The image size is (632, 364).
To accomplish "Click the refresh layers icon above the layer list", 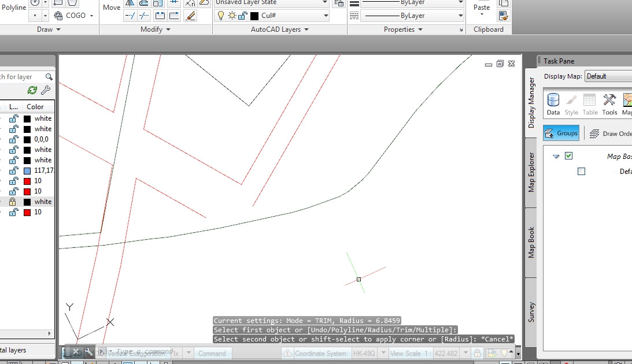I will click(34, 90).
